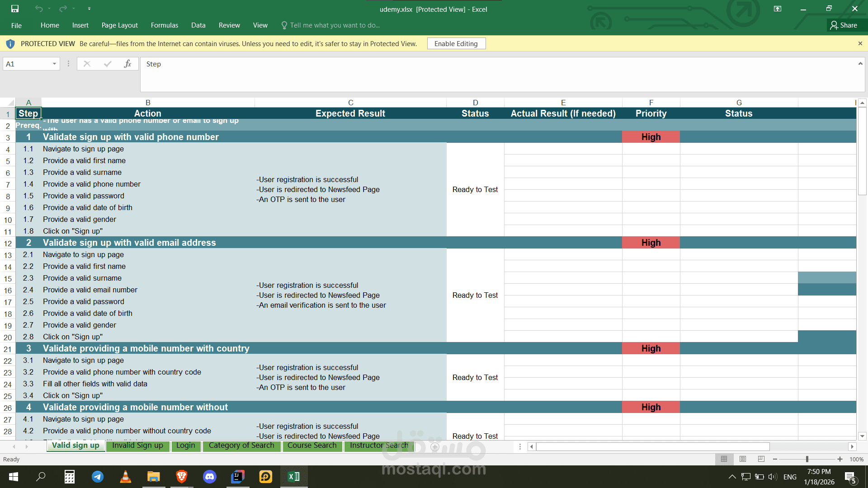The image size is (868, 488).
Task: Switch to Category of Search sheet
Action: pyautogui.click(x=242, y=446)
